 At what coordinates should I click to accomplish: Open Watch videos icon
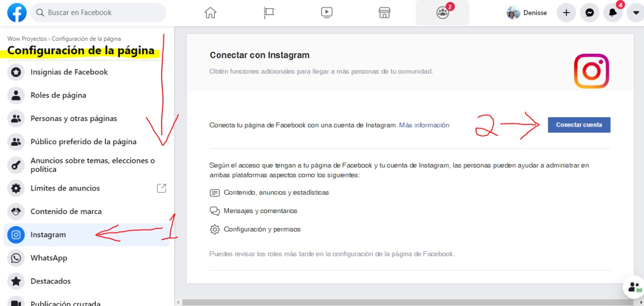(x=327, y=12)
